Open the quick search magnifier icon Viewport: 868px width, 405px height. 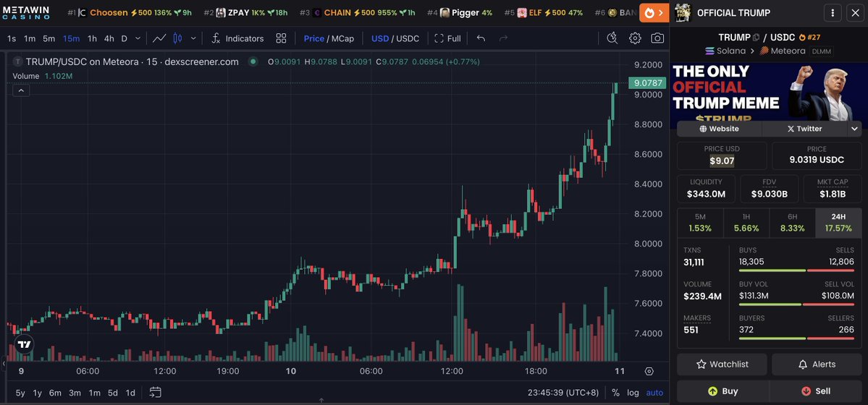tap(612, 38)
